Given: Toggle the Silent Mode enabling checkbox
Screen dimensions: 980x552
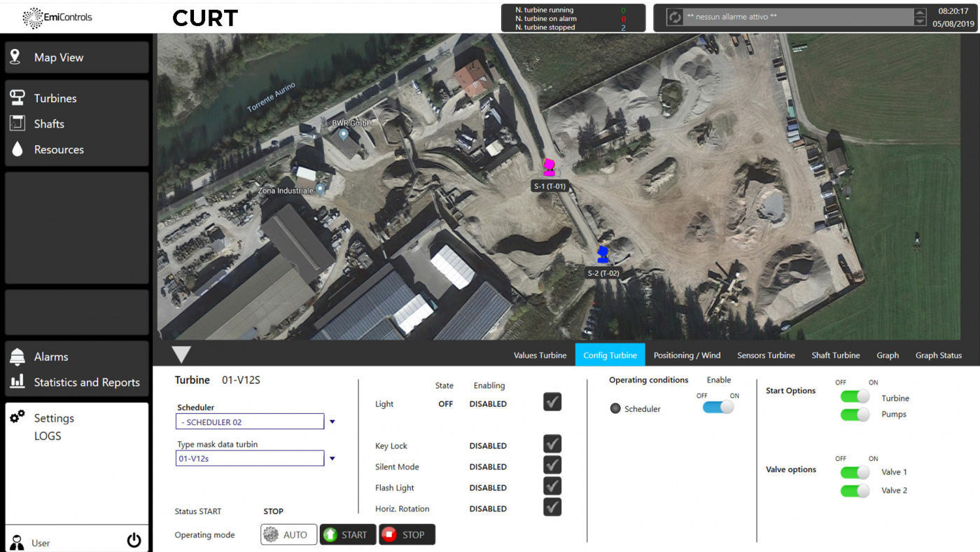Looking at the screenshot, I should click(552, 465).
